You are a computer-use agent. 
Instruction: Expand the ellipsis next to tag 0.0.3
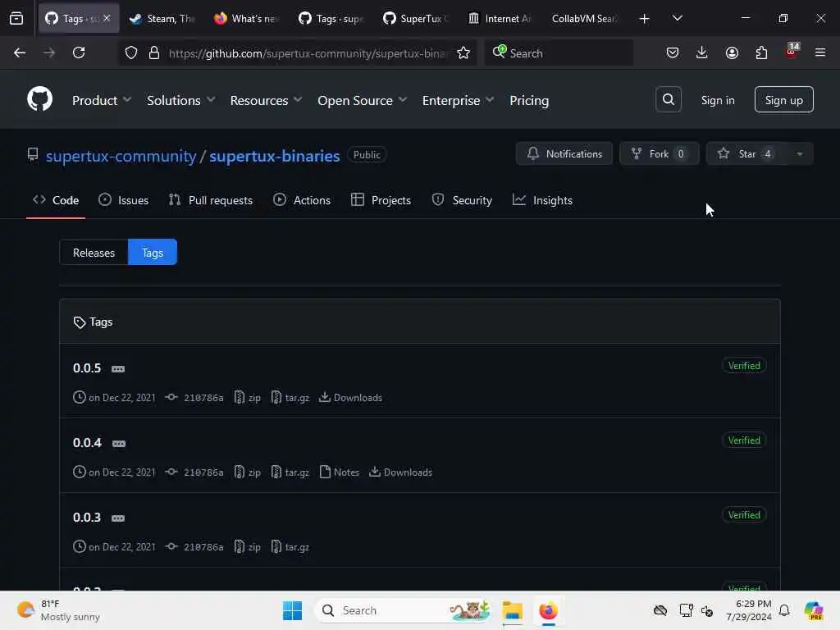(x=118, y=518)
